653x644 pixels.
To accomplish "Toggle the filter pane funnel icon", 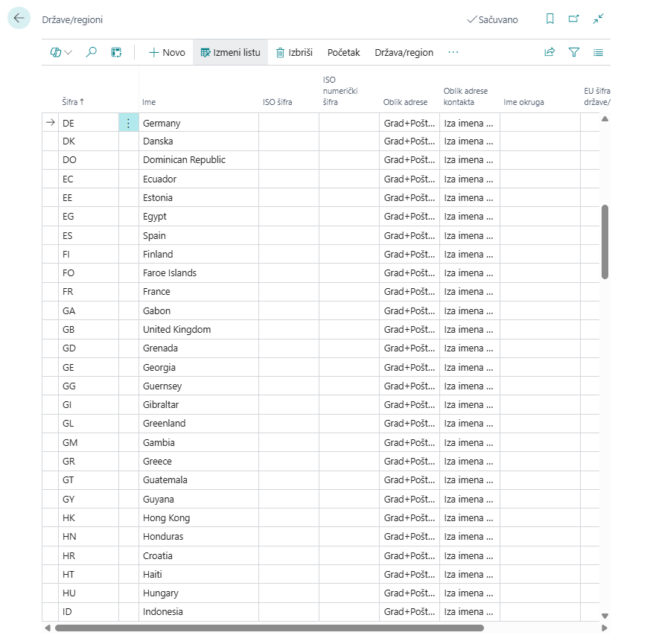I will coord(574,52).
